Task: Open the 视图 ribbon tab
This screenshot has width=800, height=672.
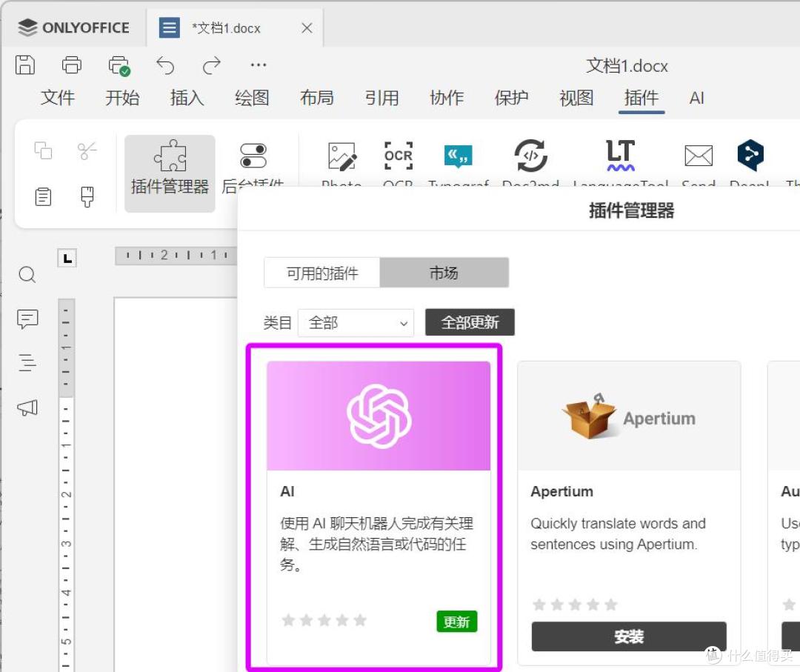Action: click(576, 98)
